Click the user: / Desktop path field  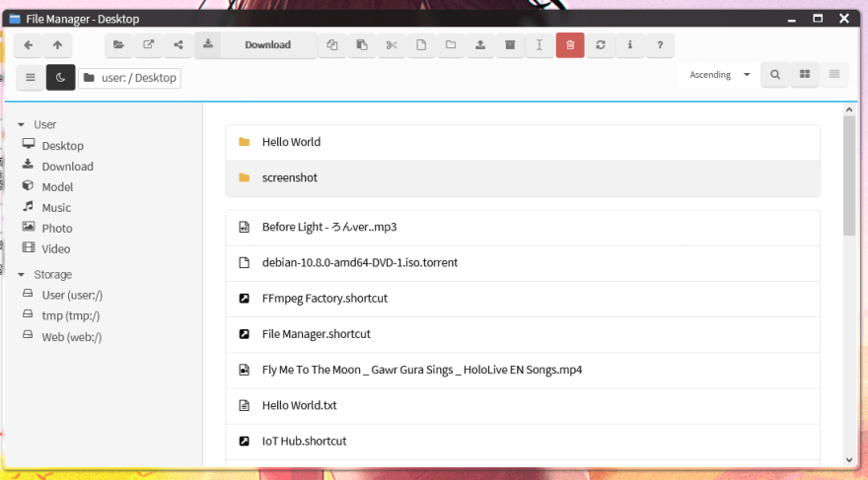129,78
